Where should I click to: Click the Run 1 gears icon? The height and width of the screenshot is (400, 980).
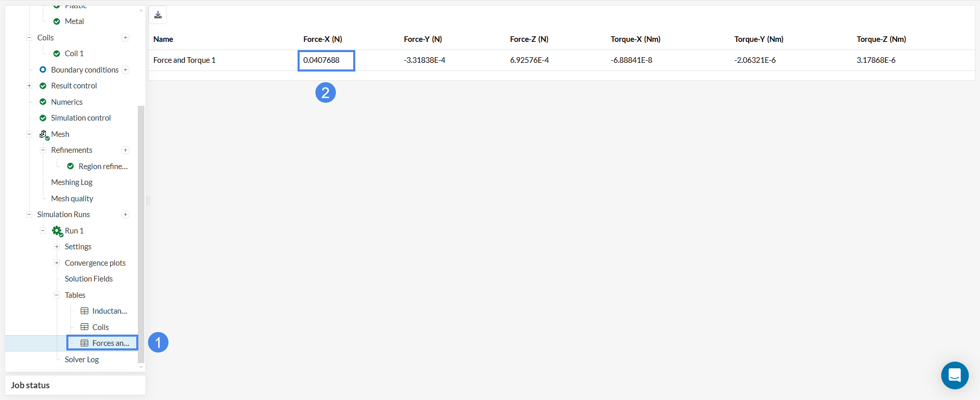coord(57,231)
